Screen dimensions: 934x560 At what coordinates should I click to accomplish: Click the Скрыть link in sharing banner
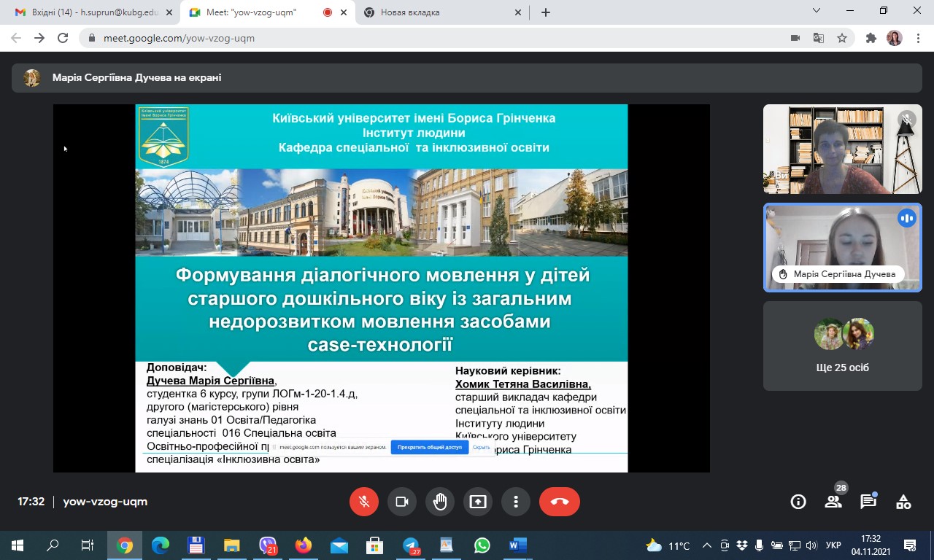(x=481, y=447)
